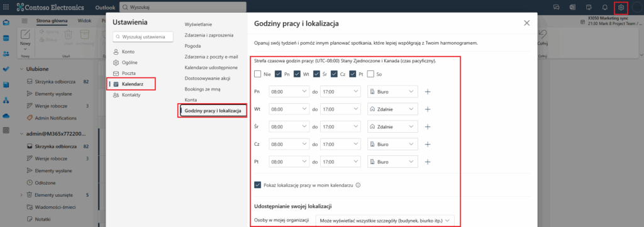
Task: Add another time slot for Pt with plus
Action: pyautogui.click(x=428, y=162)
